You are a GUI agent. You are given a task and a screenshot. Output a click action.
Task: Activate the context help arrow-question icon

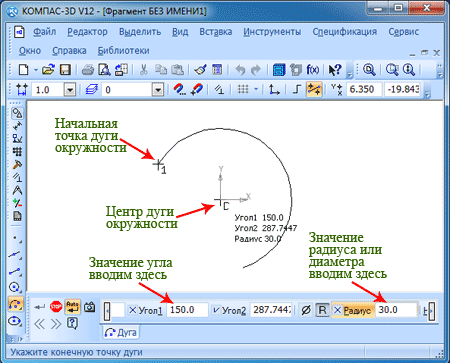coord(335,70)
